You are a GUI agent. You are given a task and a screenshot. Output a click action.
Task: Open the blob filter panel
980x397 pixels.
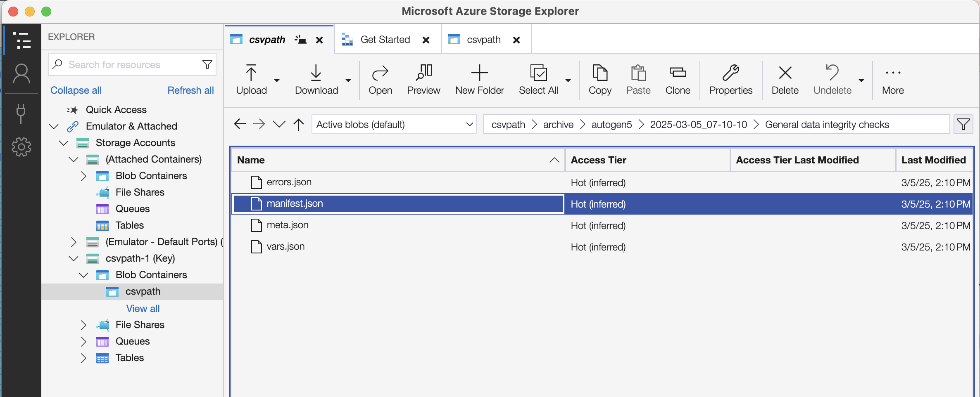(x=963, y=124)
